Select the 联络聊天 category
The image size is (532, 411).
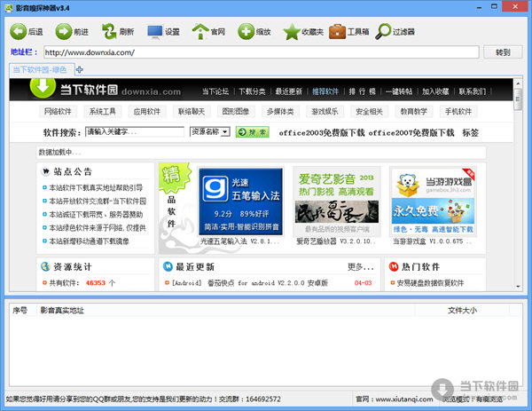click(x=192, y=112)
